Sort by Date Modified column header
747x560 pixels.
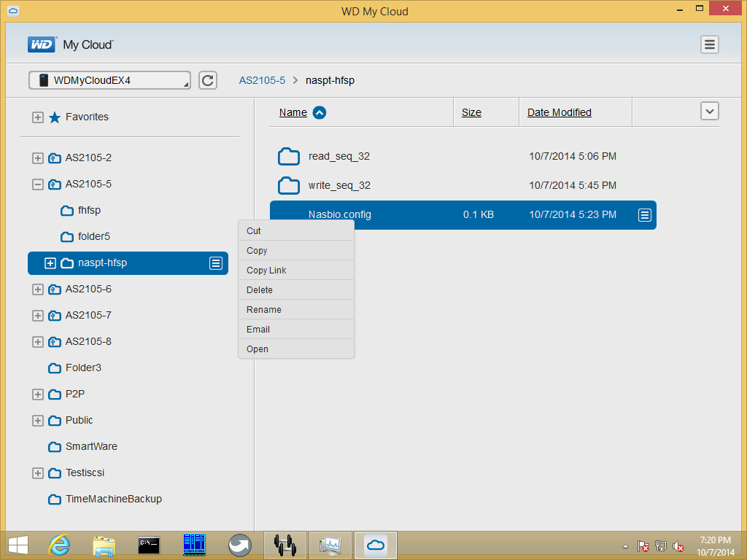pyautogui.click(x=560, y=112)
